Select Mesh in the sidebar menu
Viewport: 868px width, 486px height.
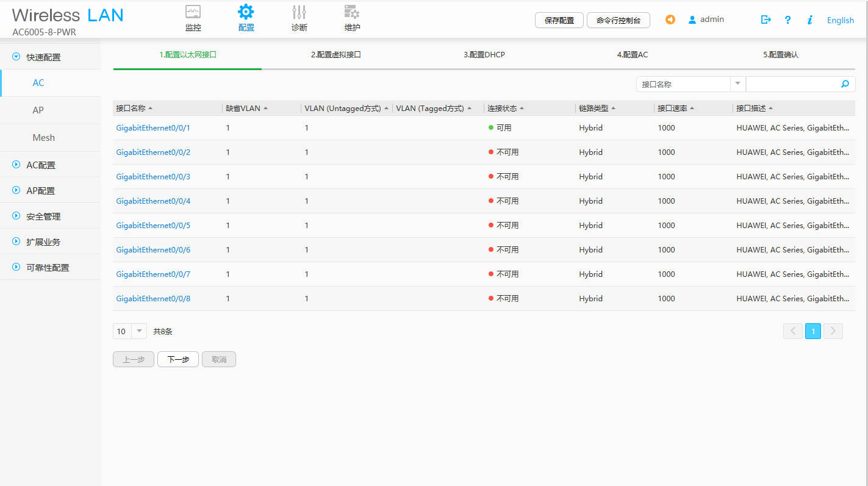[x=43, y=137]
